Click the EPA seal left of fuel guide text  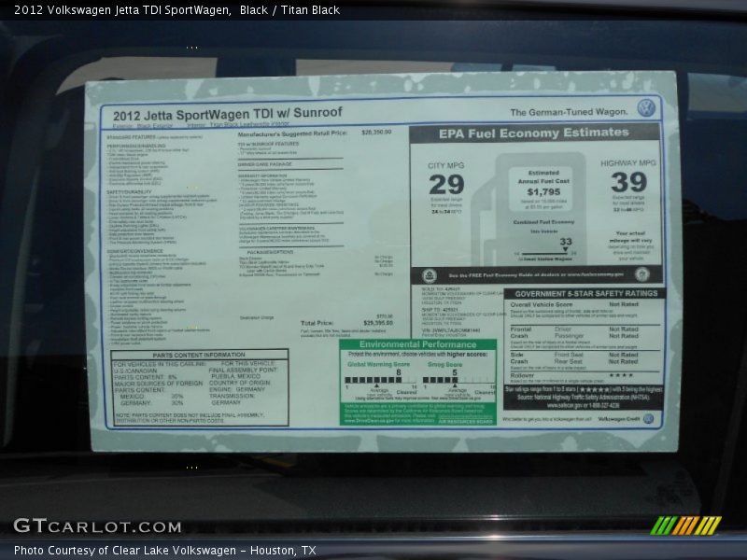click(x=429, y=275)
